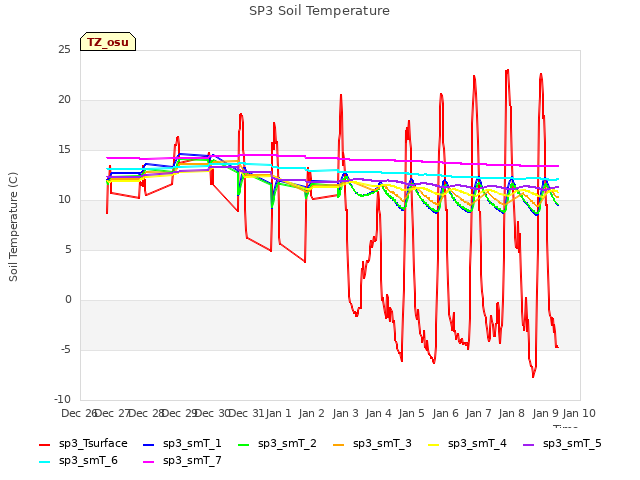This screenshot has width=640, height=480.
Task: Click the x-axis label Jan 7
Action: pyautogui.click(x=478, y=413)
